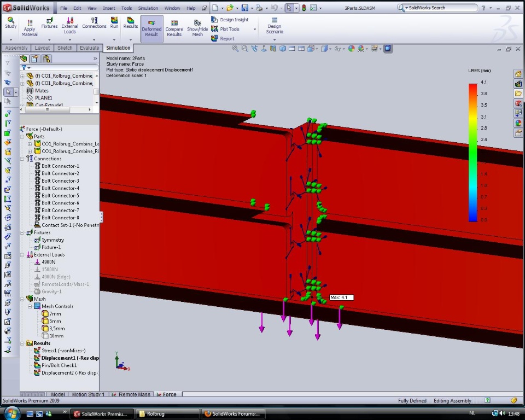Select the Symmetry fixture
Screen dimensions: 525x420
pyautogui.click(x=49, y=240)
